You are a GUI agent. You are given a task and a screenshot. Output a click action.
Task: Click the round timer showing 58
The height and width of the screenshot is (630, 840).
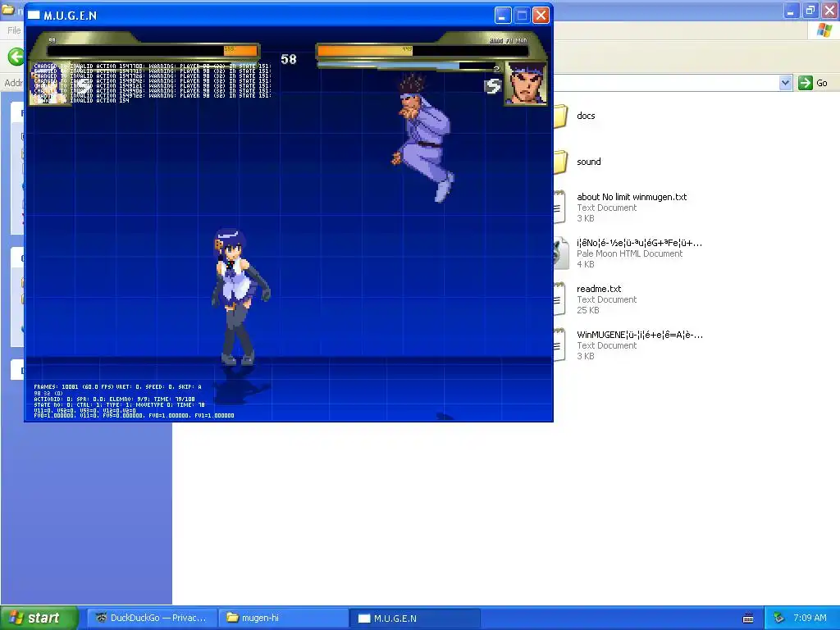pyautogui.click(x=288, y=59)
